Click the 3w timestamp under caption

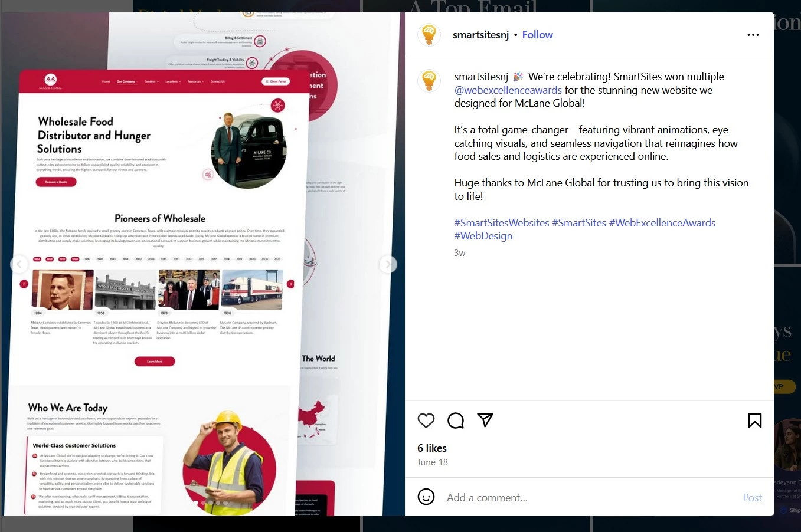pyautogui.click(x=460, y=253)
